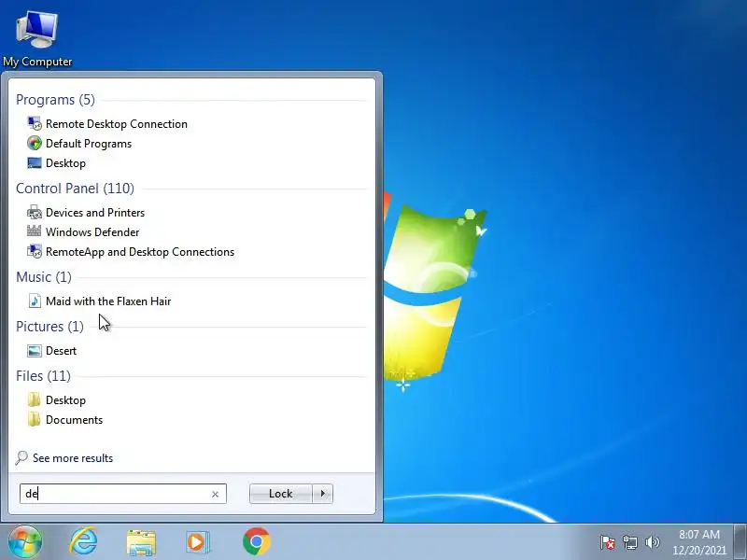Open Windows Explorer from the taskbar
The width and height of the screenshot is (747, 560).
click(x=141, y=542)
